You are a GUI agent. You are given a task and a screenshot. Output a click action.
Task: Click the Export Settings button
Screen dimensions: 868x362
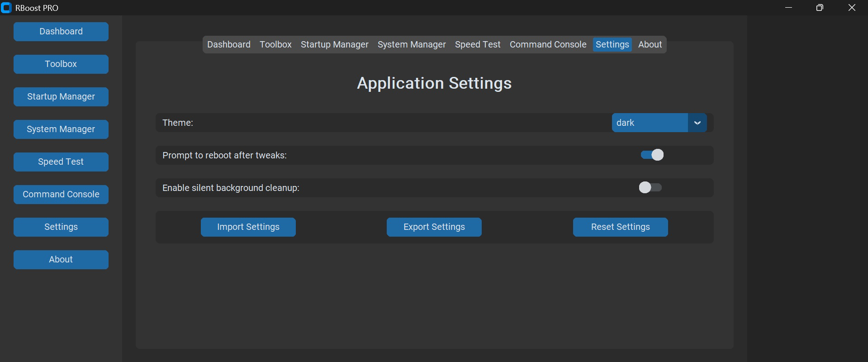(x=434, y=227)
